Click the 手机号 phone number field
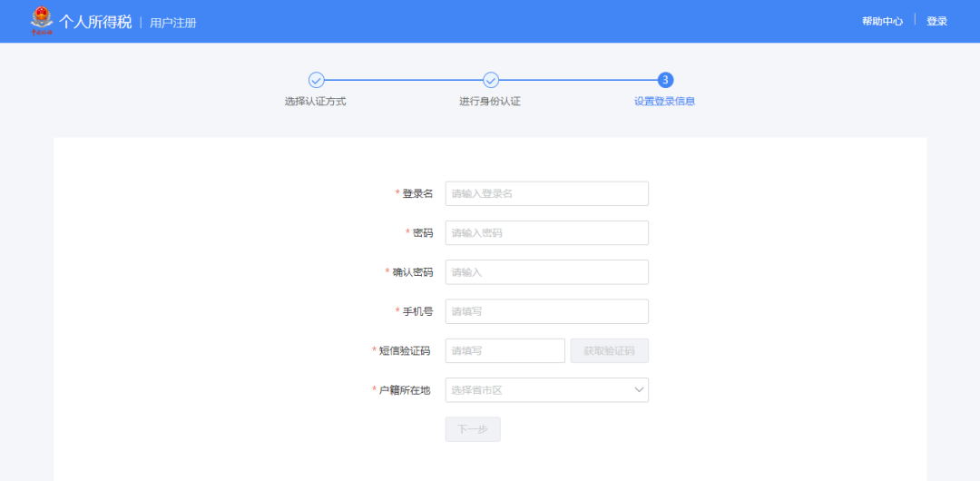The width and height of the screenshot is (980, 481). click(546, 311)
